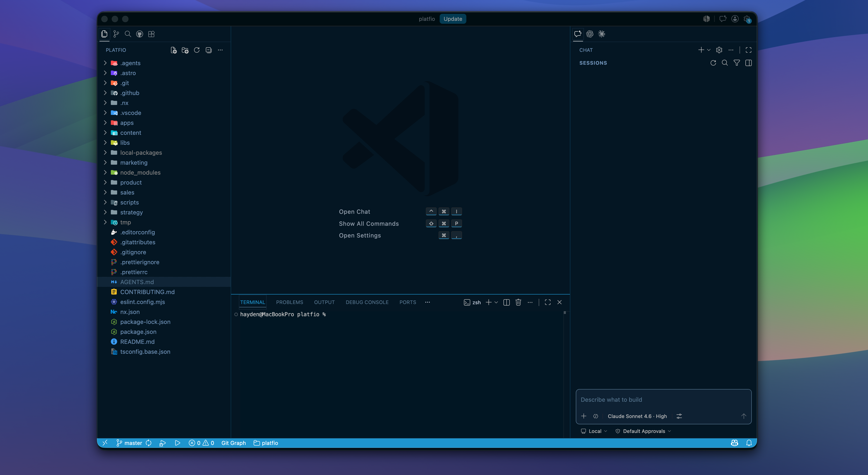Click terminal prompt line
868x475 pixels.
283,314
